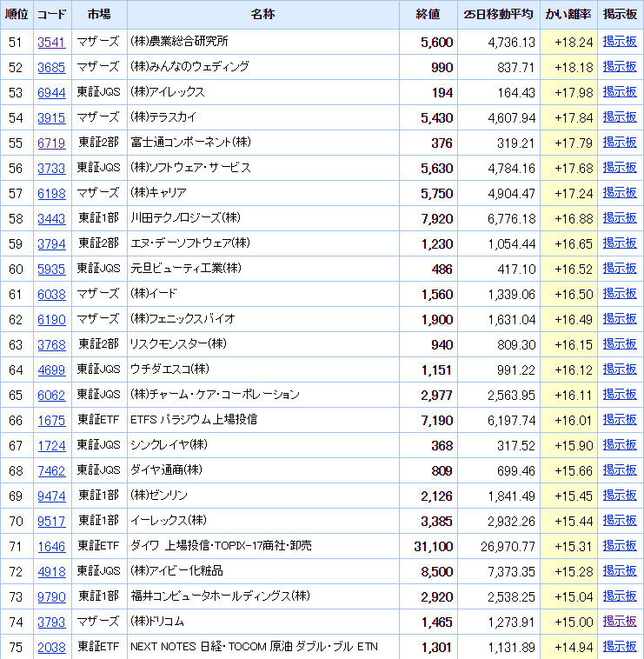Select the 市場 column header

click(x=99, y=15)
